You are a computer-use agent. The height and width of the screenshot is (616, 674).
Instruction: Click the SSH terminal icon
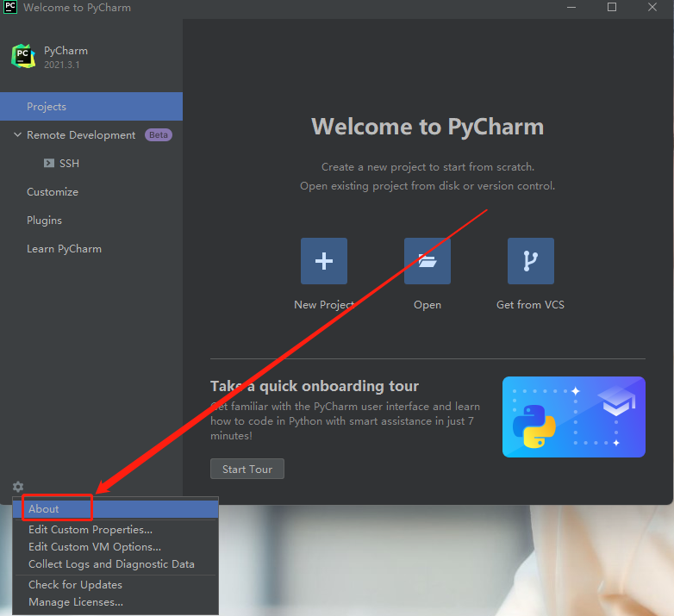[x=49, y=163]
